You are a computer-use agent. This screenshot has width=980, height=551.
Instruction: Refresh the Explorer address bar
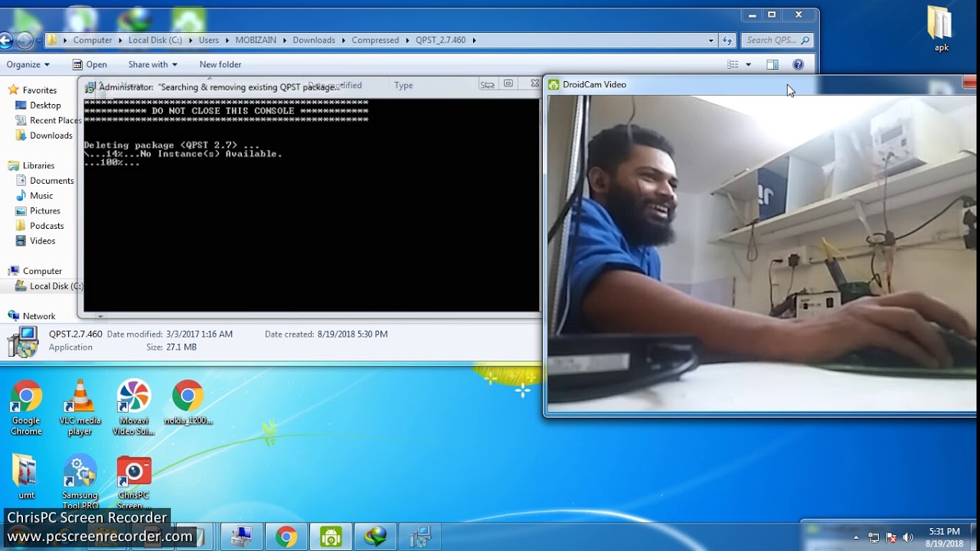point(727,40)
